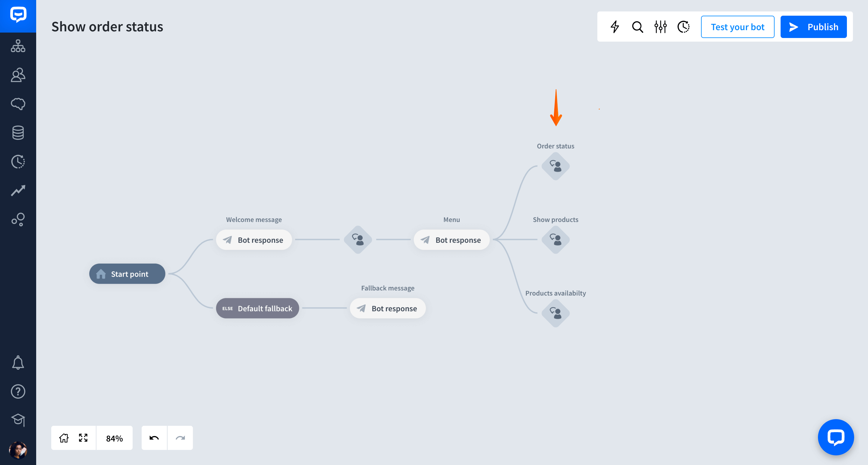Click the undo arrow button
The image size is (868, 465).
tap(154, 438)
